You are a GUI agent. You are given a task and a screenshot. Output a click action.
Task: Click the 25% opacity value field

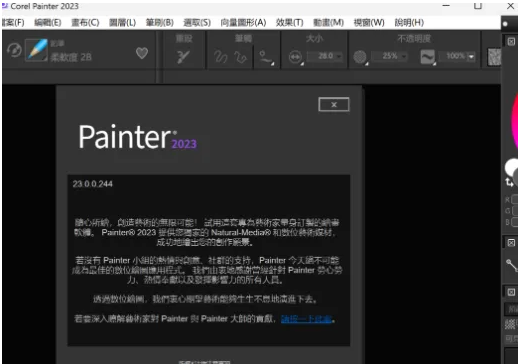(387, 56)
